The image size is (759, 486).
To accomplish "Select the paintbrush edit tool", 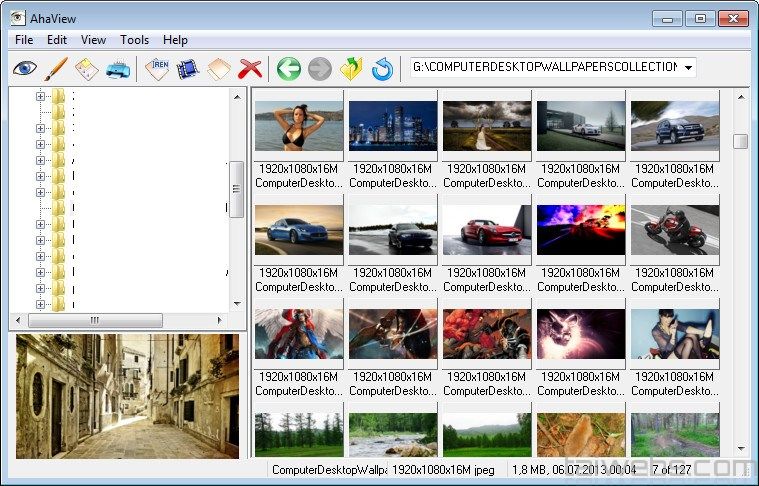I will click(x=56, y=69).
